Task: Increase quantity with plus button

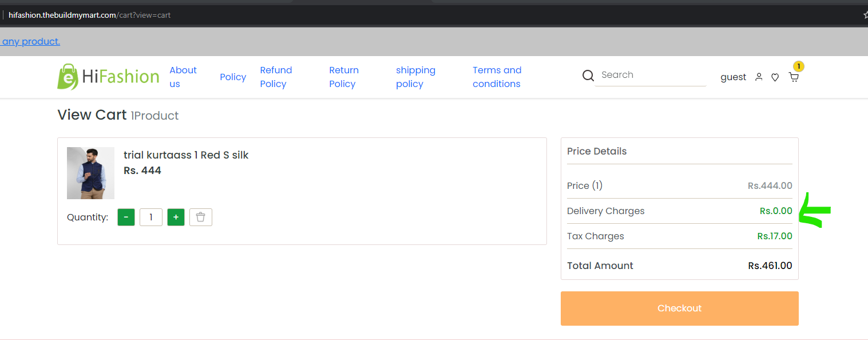Action: coord(176,218)
